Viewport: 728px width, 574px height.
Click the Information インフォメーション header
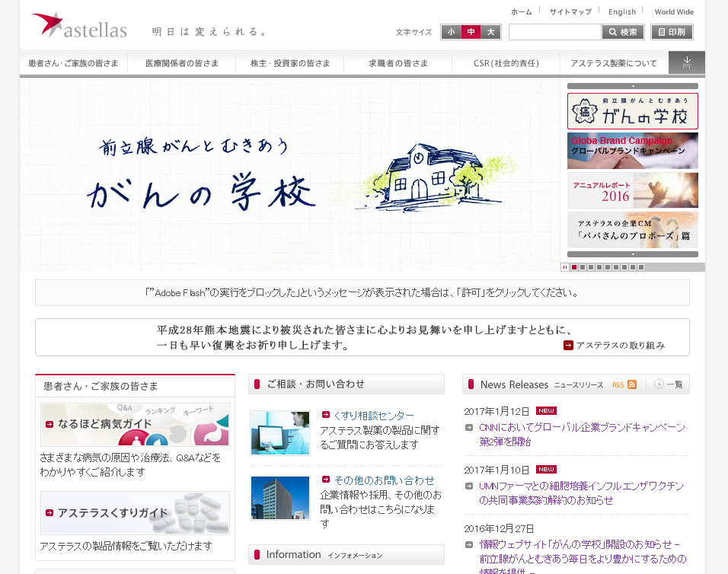pyautogui.click(x=346, y=554)
